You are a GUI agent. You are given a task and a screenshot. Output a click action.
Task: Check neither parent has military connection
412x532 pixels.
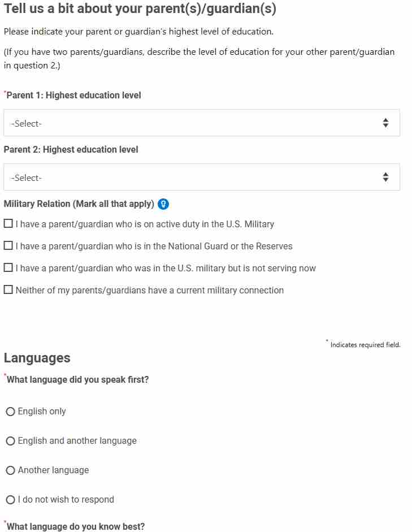[x=8, y=290]
